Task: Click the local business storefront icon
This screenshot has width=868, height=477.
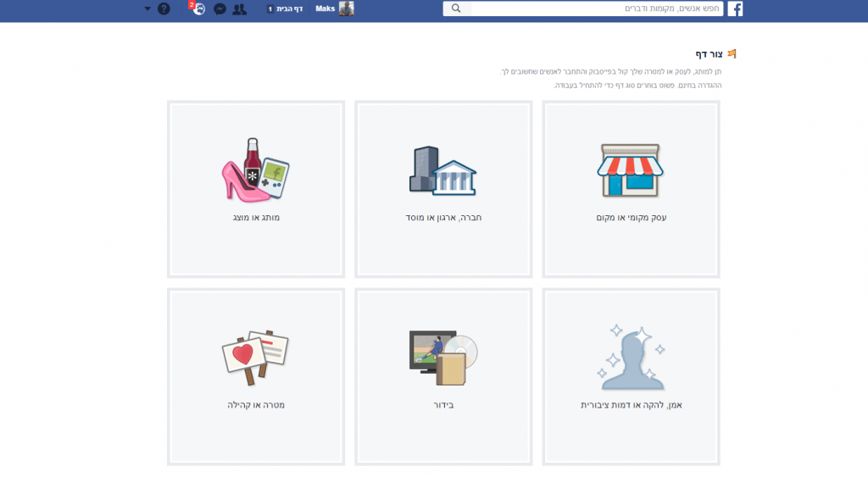Action: 631,171
